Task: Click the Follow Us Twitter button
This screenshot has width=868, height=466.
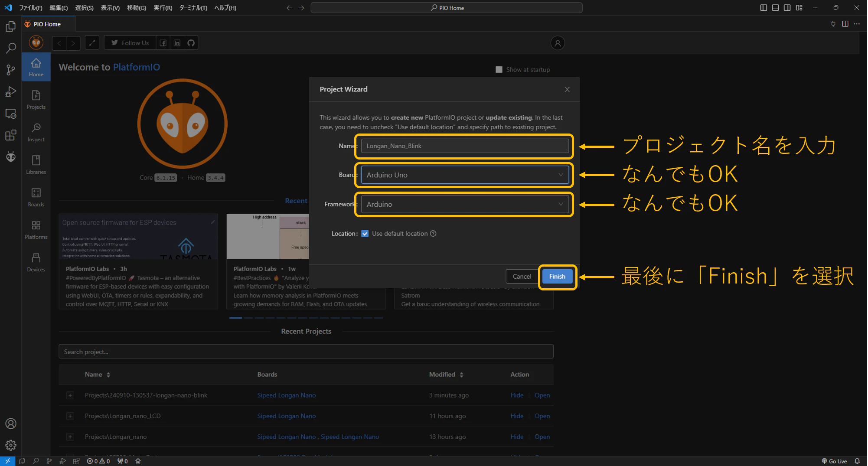Action: coord(130,43)
